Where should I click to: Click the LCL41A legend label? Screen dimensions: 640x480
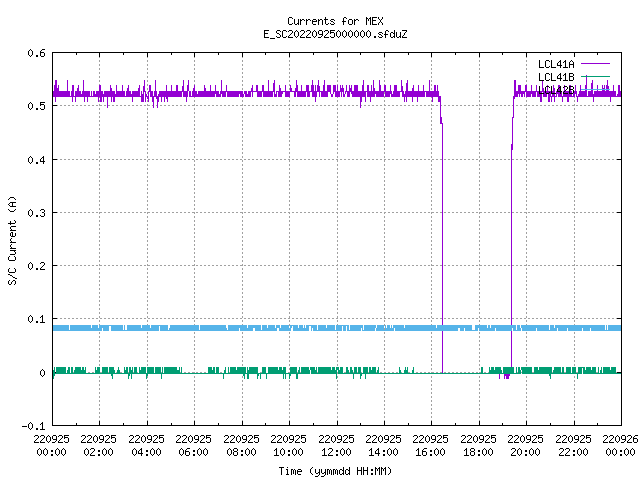(556, 64)
